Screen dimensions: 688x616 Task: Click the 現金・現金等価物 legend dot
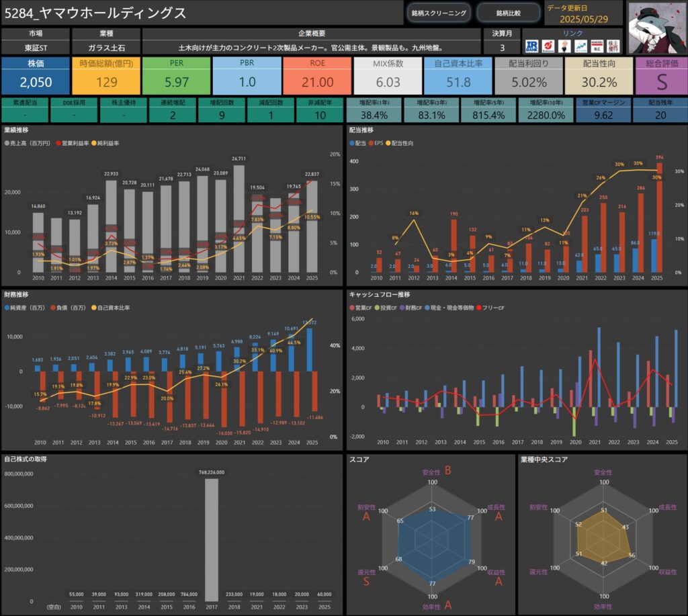click(427, 308)
